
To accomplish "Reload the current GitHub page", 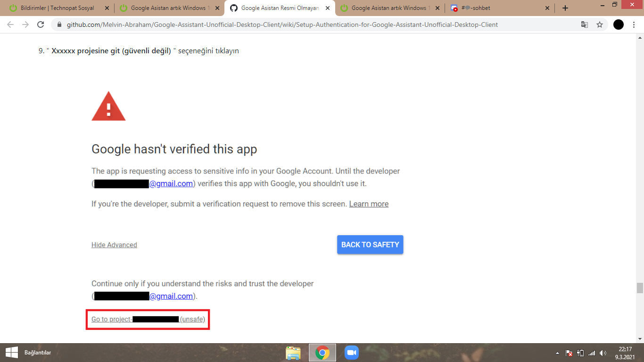I will pos(41,25).
